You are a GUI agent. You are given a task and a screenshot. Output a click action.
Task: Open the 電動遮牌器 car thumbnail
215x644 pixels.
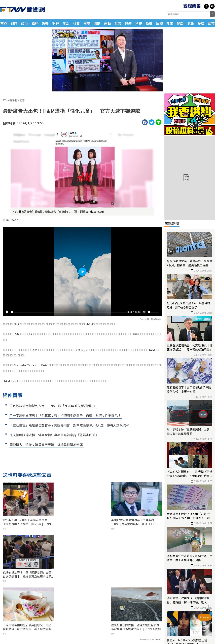click(190, 413)
